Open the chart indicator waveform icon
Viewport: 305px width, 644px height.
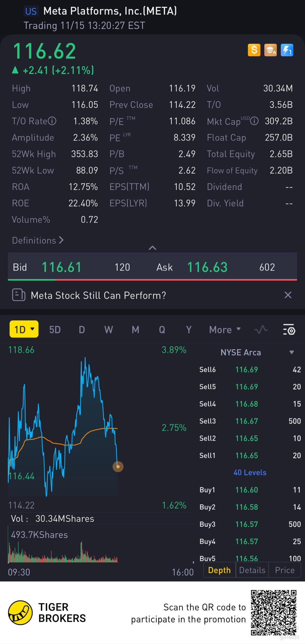coord(261,330)
